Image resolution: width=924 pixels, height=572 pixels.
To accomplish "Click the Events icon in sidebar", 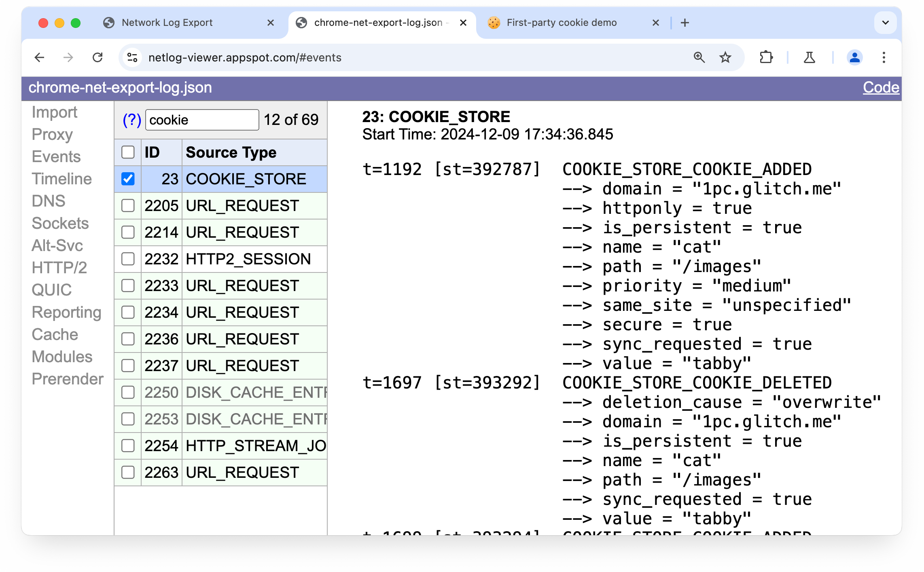I will [57, 156].
